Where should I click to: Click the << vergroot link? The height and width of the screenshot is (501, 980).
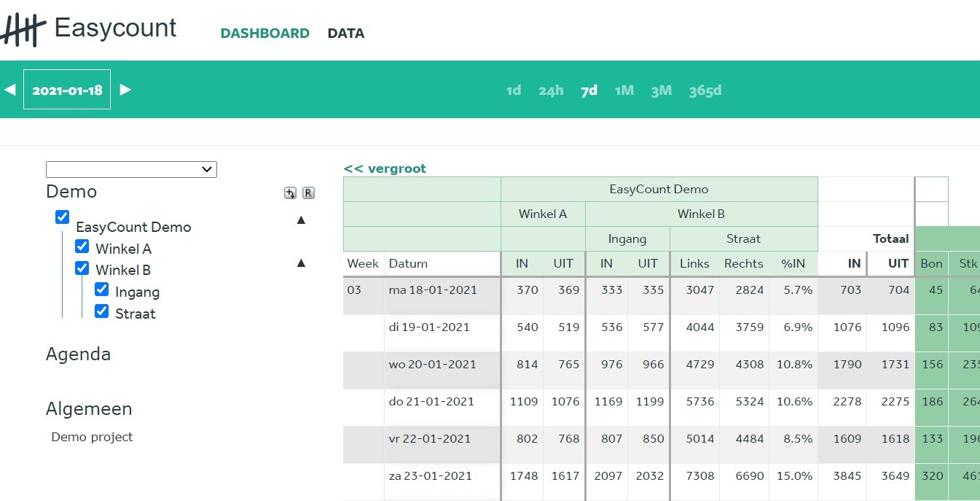[385, 168]
